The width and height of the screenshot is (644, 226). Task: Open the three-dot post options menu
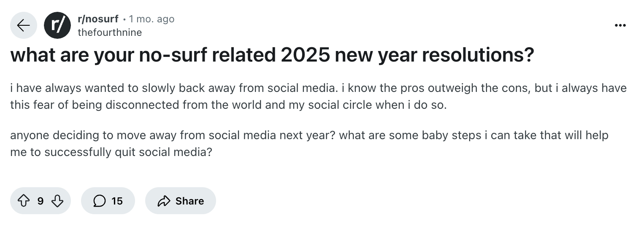pyautogui.click(x=620, y=26)
